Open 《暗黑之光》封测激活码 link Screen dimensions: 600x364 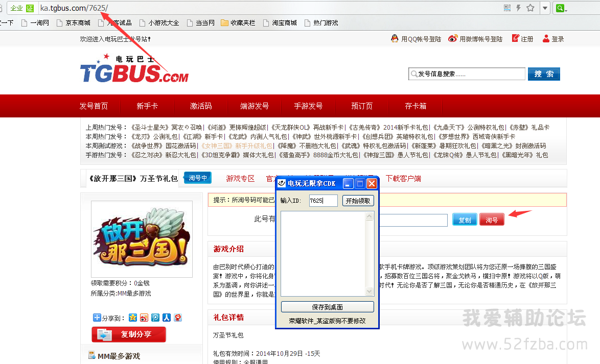pos(513,145)
